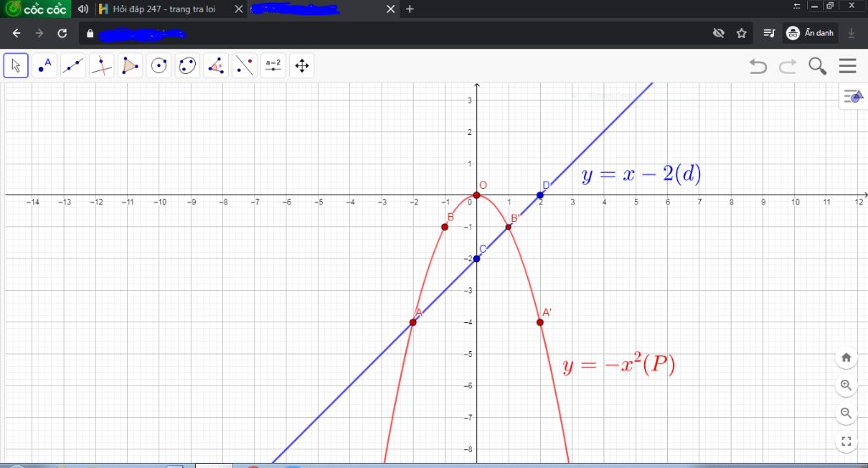Select the Move Graphics View tool
The height and width of the screenshot is (468, 868).
[302, 66]
